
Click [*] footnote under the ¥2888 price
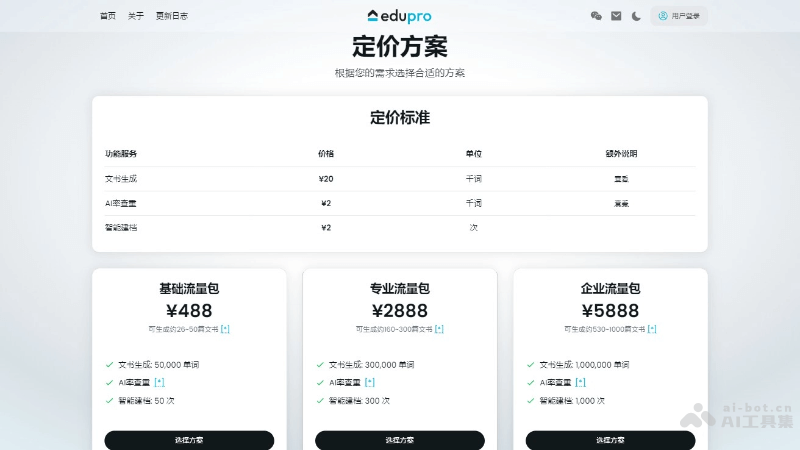click(x=439, y=329)
